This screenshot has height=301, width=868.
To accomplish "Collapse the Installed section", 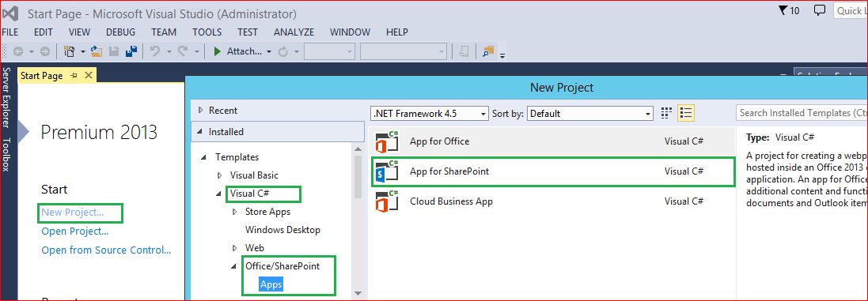I will (x=200, y=132).
